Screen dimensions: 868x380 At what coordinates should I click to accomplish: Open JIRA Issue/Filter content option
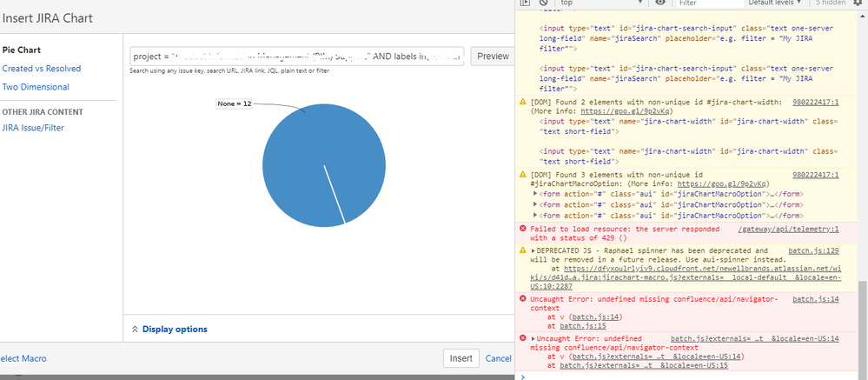point(33,128)
